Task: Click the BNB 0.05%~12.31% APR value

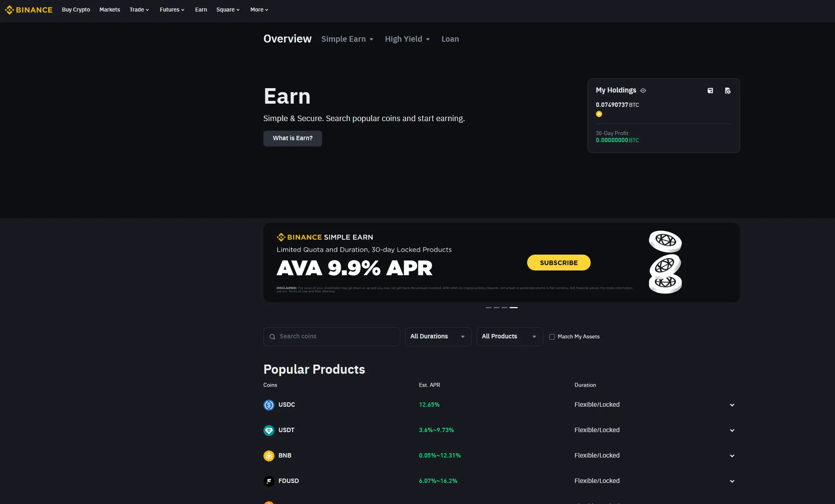Action: pyautogui.click(x=440, y=456)
